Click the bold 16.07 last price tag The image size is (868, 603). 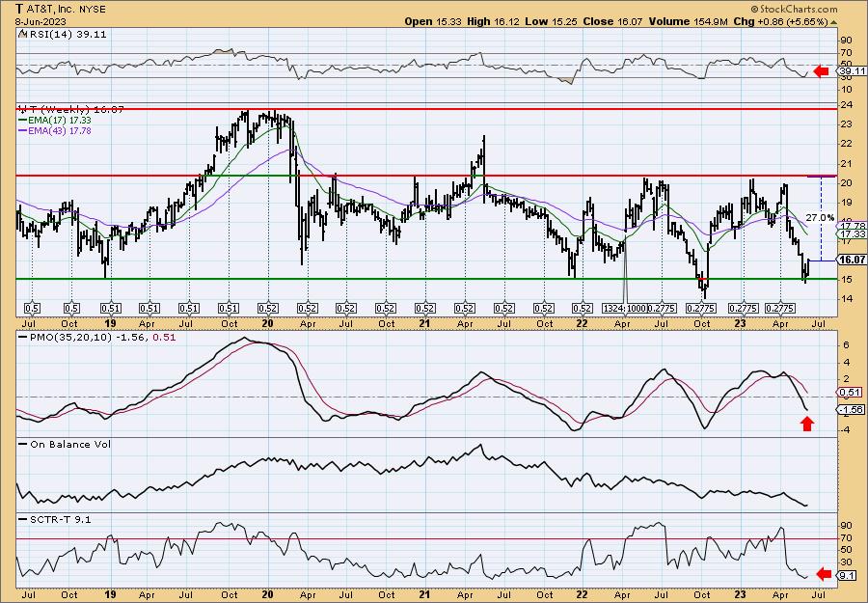pyautogui.click(x=852, y=260)
